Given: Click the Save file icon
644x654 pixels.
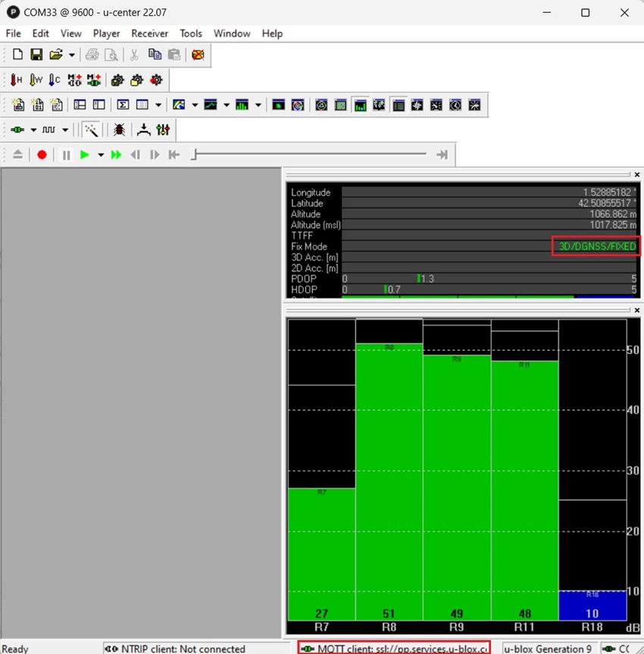Looking at the screenshot, I should pos(36,55).
